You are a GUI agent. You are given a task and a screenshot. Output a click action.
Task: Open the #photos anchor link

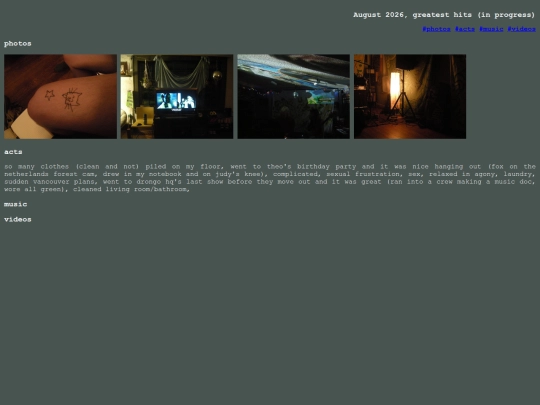pyautogui.click(x=436, y=29)
